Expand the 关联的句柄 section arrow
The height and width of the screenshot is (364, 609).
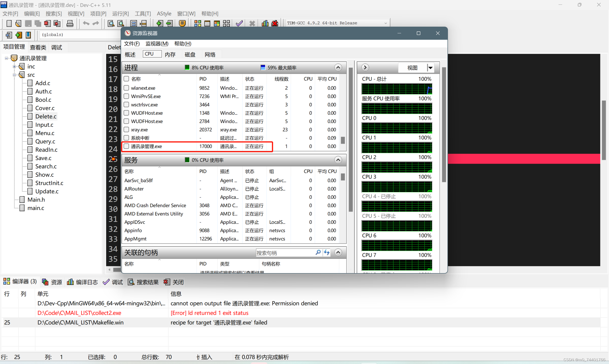339,253
